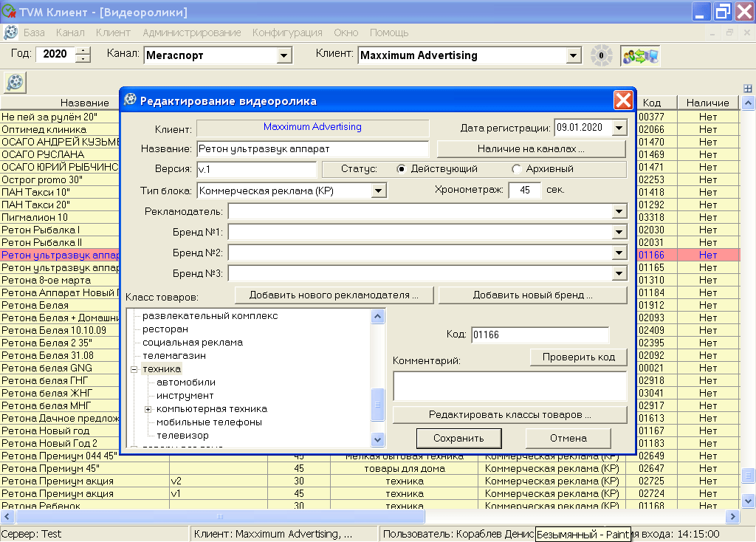Open the Рекламодатель dropdown list
This screenshot has height=542, width=756.
point(619,212)
